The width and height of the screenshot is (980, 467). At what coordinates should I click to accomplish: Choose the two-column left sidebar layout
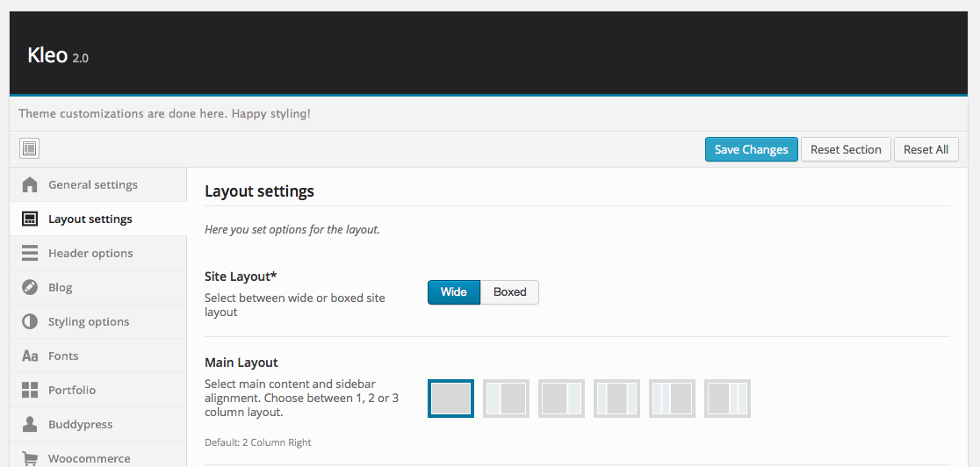(x=506, y=399)
